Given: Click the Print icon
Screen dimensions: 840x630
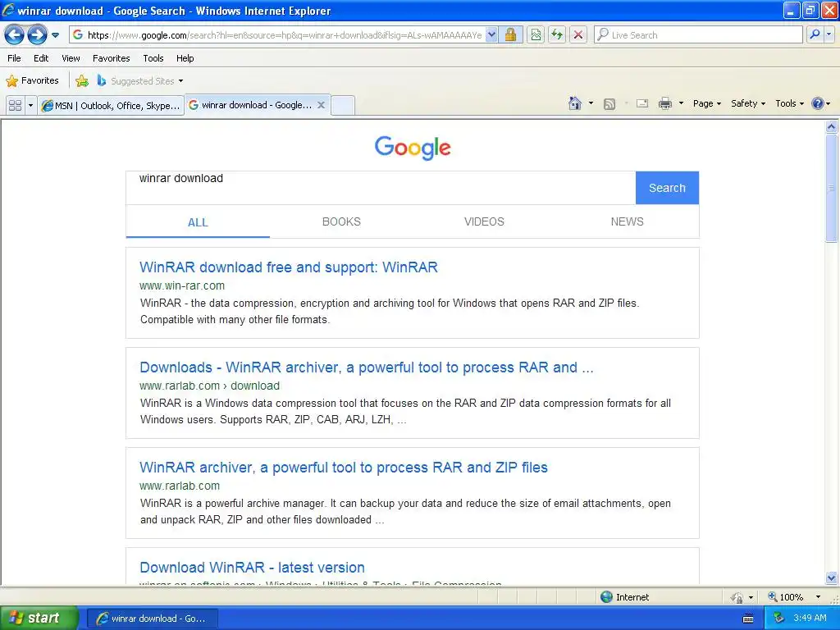Looking at the screenshot, I should click(664, 103).
